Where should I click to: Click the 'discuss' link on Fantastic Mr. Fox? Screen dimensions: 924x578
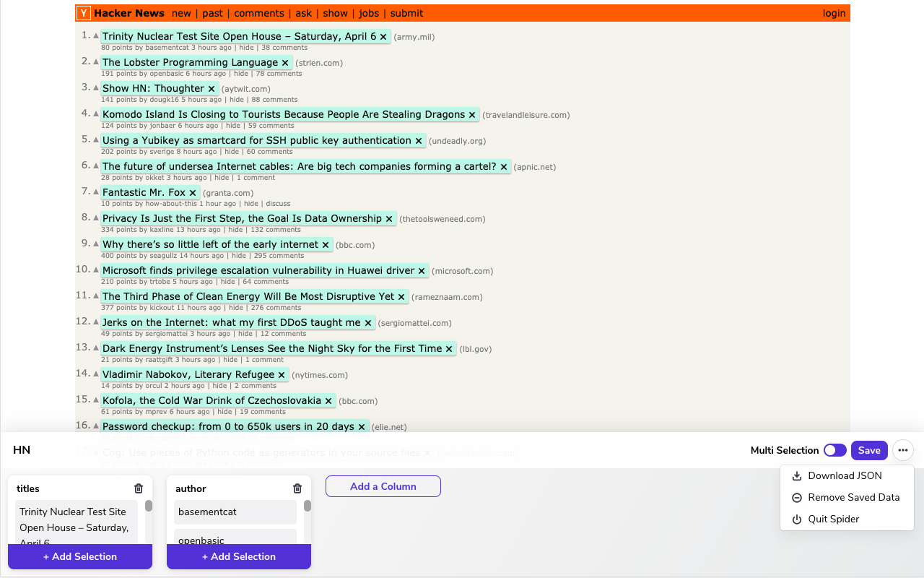click(278, 204)
